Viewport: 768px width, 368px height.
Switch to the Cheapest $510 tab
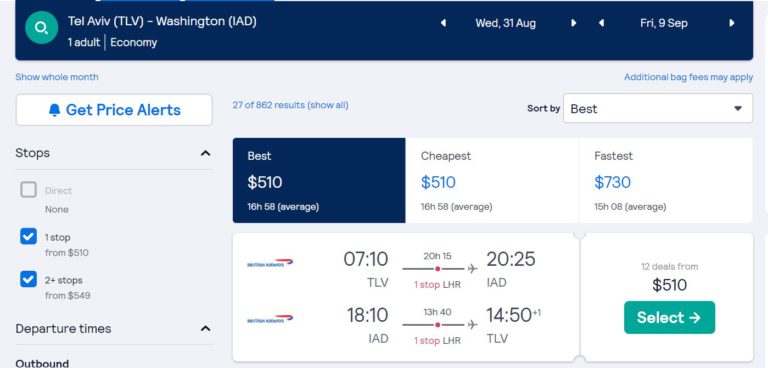coord(492,180)
